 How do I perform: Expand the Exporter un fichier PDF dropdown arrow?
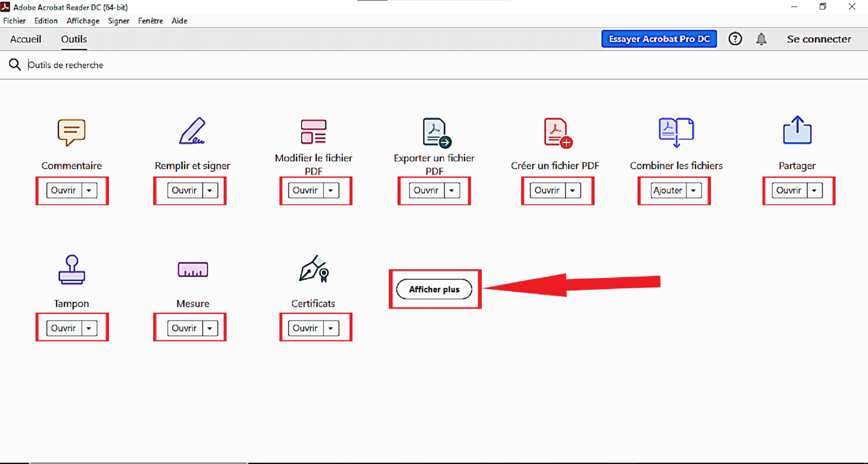click(452, 190)
